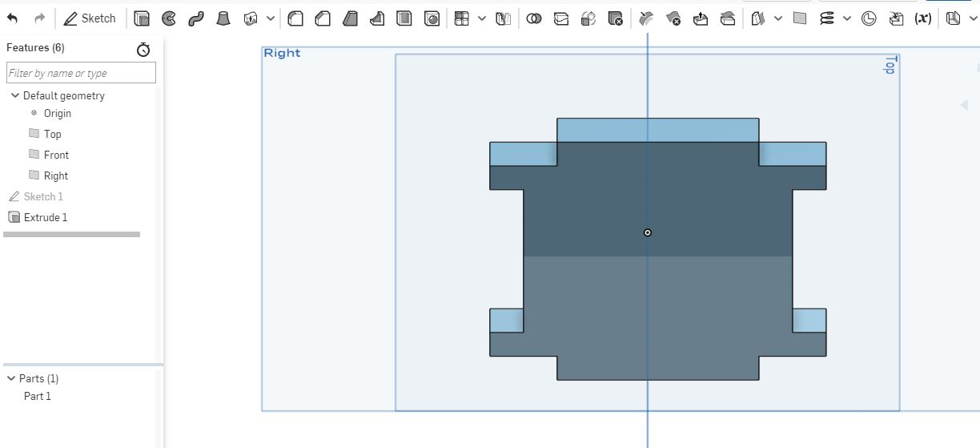Select the Delete face tool
980x448 pixels.
[x=673, y=18]
